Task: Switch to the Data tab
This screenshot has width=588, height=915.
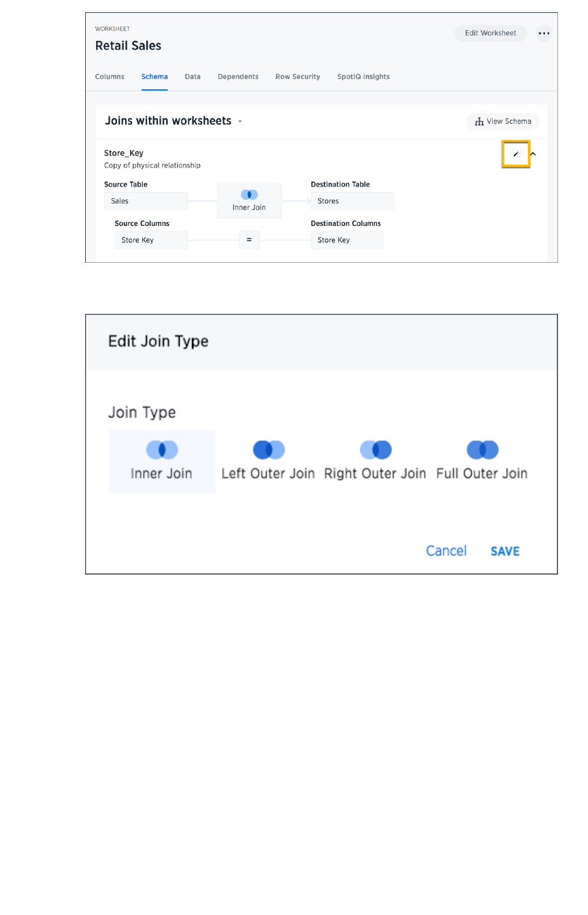Action: pyautogui.click(x=193, y=77)
